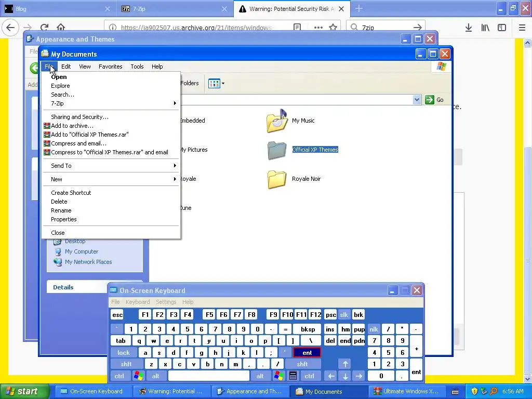Open Keyboard menu in On-Screen Keyboard
Image resolution: width=532 pixels, height=399 pixels.
pos(137,302)
